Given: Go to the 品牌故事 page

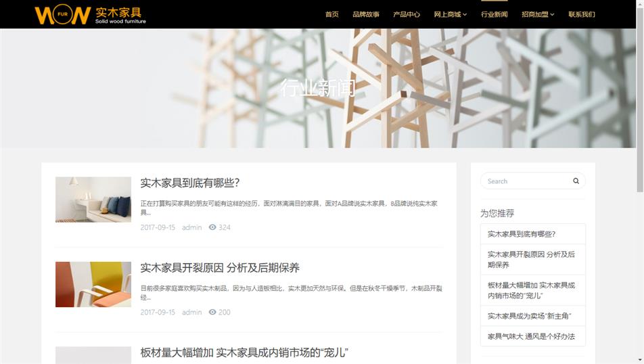Looking at the screenshot, I should (x=365, y=14).
